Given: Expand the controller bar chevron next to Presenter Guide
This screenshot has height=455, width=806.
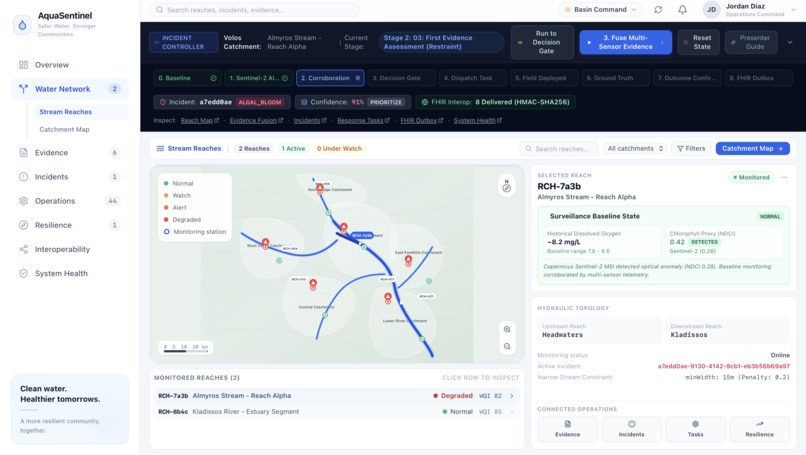Looking at the screenshot, I should tap(790, 42).
